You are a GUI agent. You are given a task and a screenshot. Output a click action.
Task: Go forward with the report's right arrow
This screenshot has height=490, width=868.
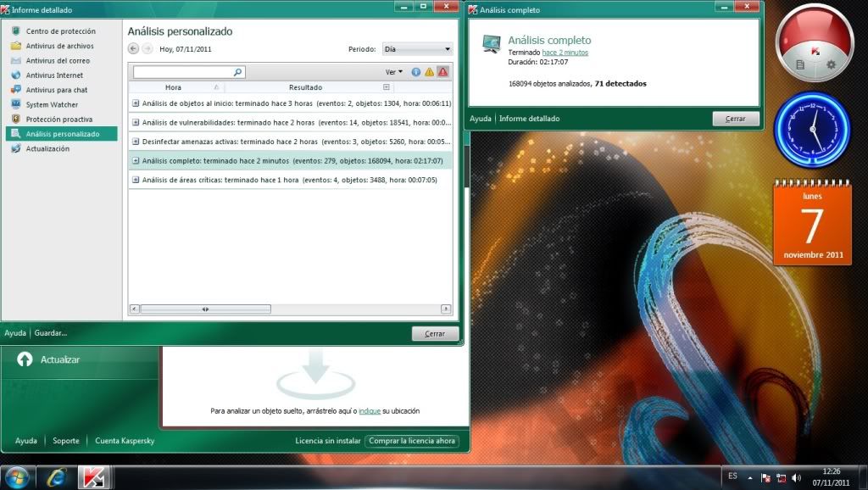coord(147,48)
